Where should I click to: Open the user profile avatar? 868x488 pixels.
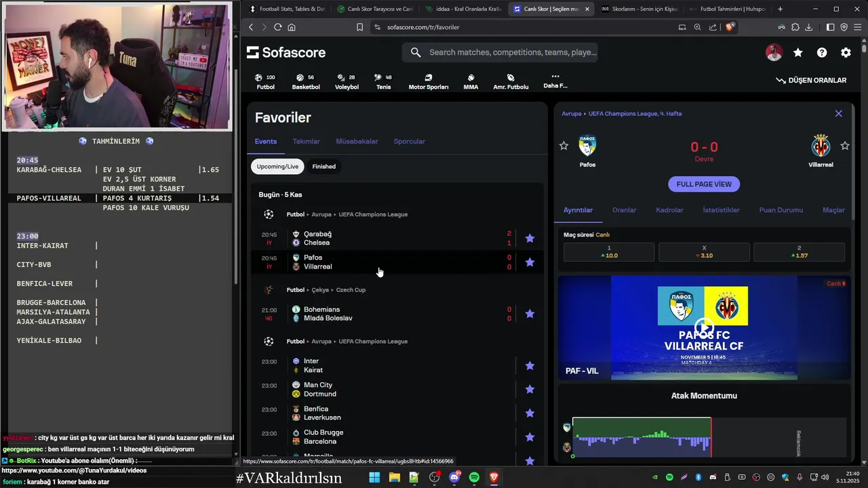point(774,52)
